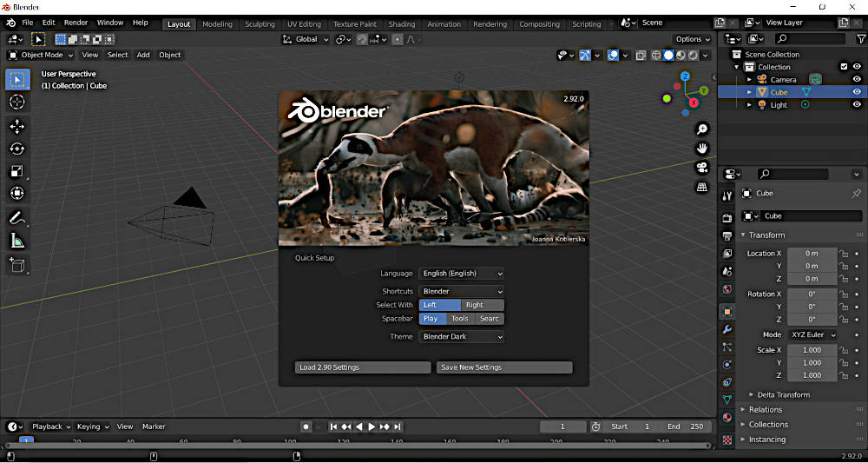Open the Language dropdown

[x=461, y=274]
